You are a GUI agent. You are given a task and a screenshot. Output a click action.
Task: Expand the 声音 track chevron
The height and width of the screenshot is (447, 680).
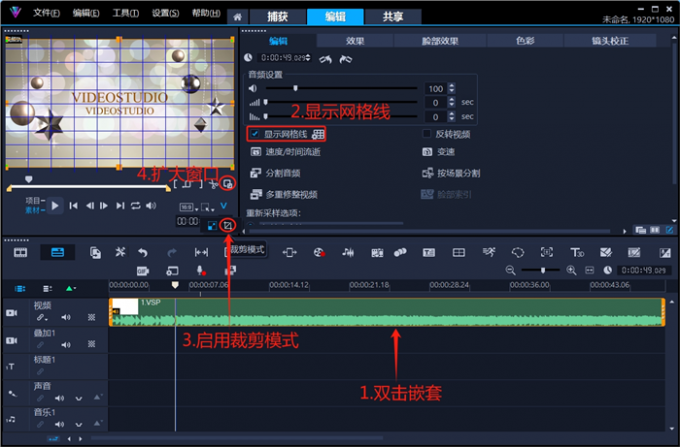[78, 398]
